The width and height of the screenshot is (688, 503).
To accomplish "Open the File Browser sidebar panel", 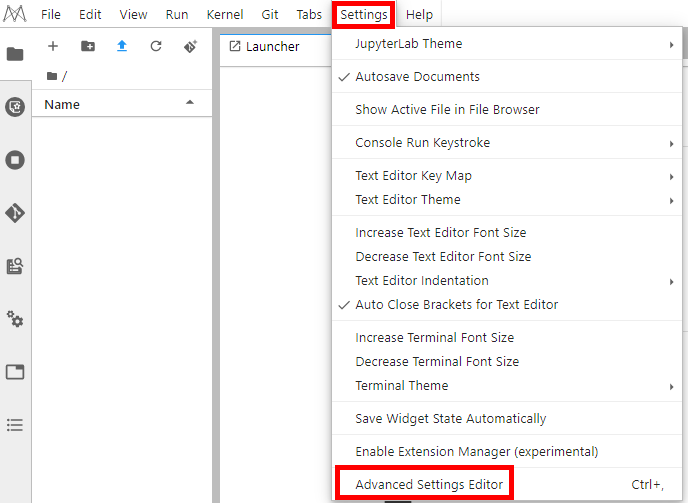I will pos(15,54).
